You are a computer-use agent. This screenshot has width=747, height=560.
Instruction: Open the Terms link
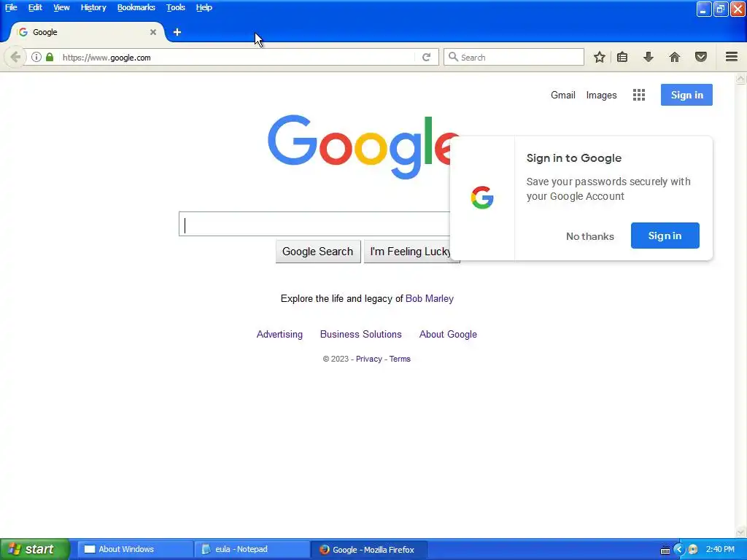click(400, 359)
